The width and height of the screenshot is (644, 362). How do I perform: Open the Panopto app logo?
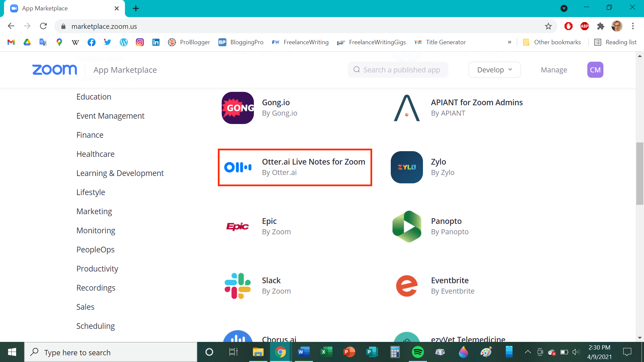(x=407, y=227)
